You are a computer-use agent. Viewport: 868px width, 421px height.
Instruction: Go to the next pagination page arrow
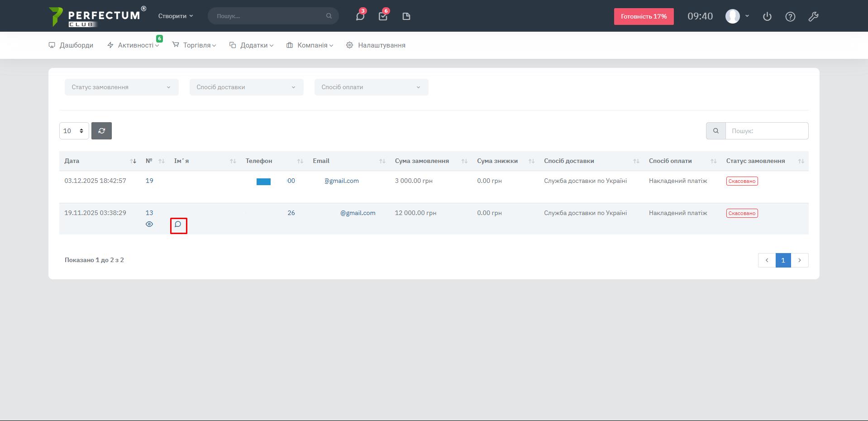(x=799, y=260)
